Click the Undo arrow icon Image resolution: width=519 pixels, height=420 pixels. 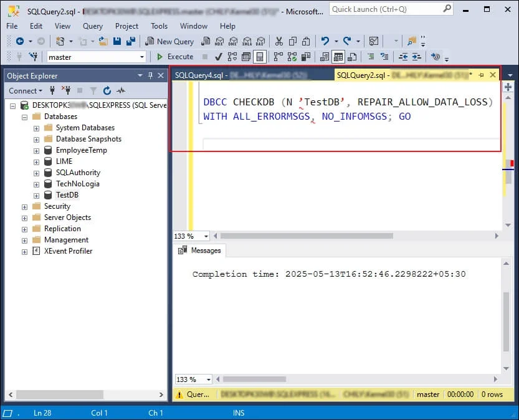point(325,41)
